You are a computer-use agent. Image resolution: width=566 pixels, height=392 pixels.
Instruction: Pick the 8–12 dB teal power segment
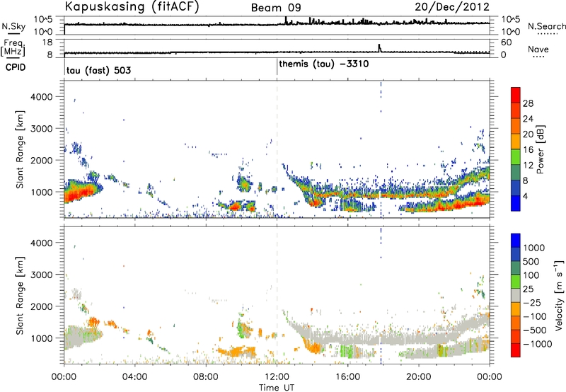point(516,173)
